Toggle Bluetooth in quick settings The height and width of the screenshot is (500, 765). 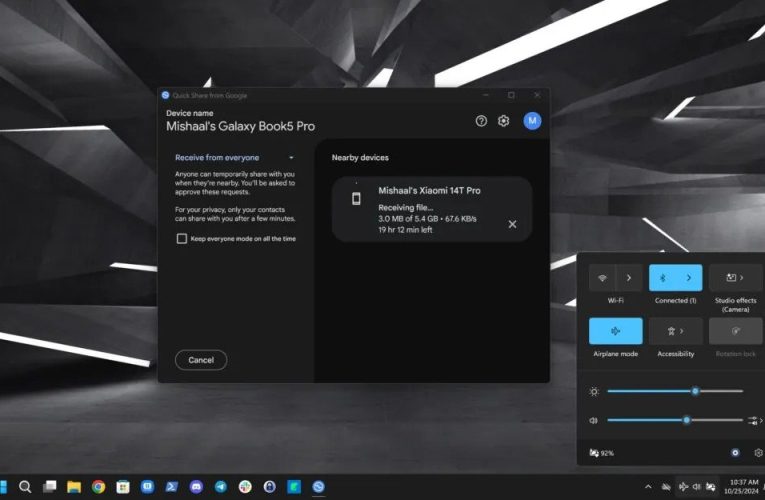(663, 278)
